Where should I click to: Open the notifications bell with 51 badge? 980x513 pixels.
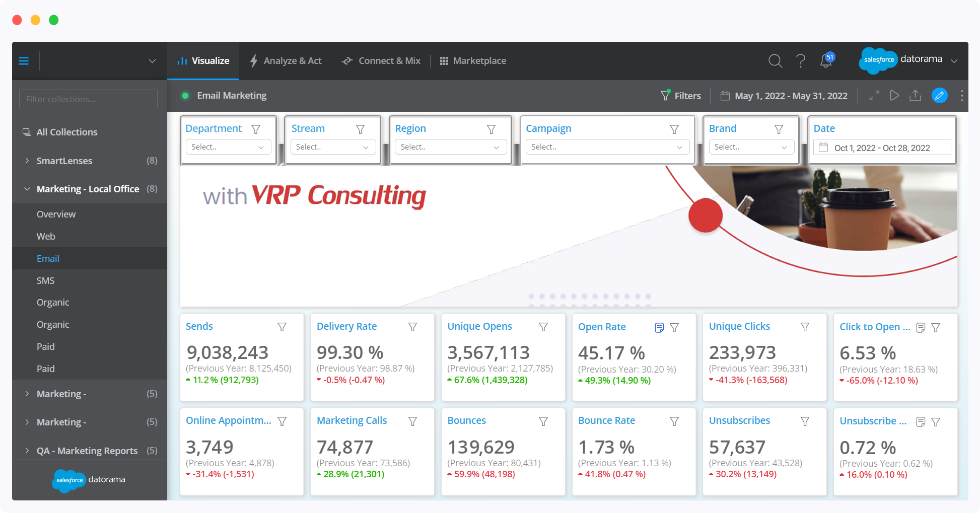826,60
